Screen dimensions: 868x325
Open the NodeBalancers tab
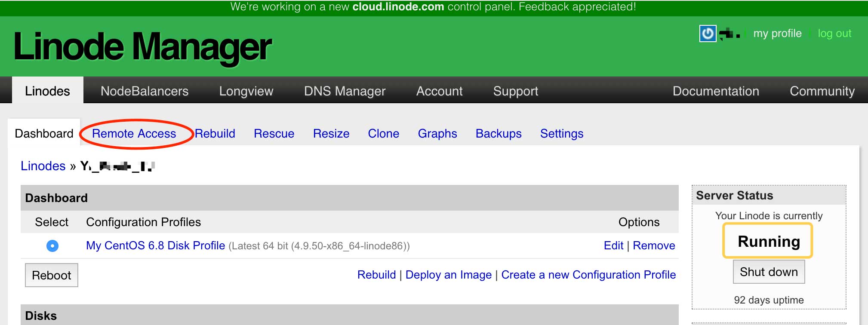click(x=145, y=91)
